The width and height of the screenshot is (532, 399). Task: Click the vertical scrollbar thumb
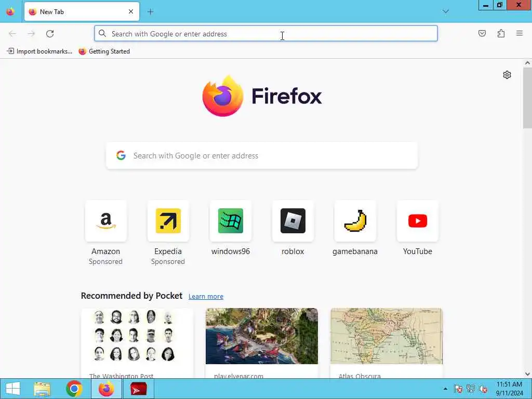[527, 98]
